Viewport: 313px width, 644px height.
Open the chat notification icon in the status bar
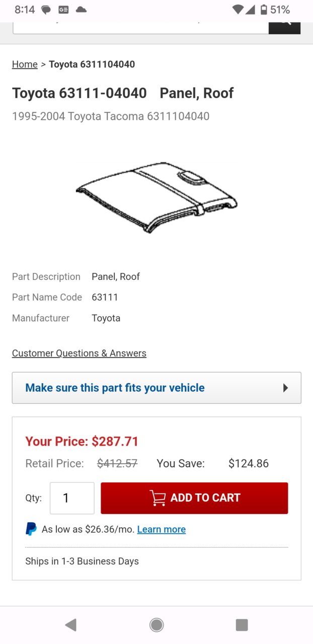point(46,10)
